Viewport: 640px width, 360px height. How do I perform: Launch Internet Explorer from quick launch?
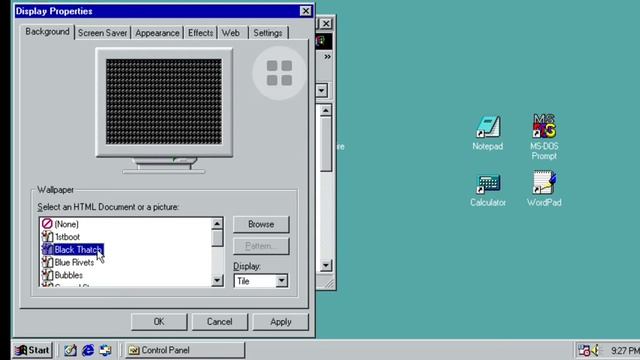tap(88, 350)
